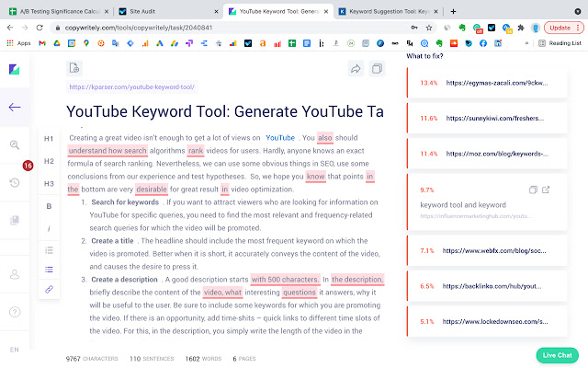Apply H3 heading format
The image size is (588, 368).
coord(49,183)
